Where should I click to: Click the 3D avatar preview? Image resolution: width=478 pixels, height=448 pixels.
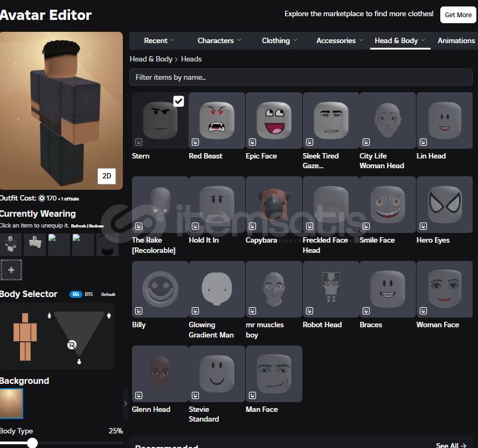tap(61, 111)
